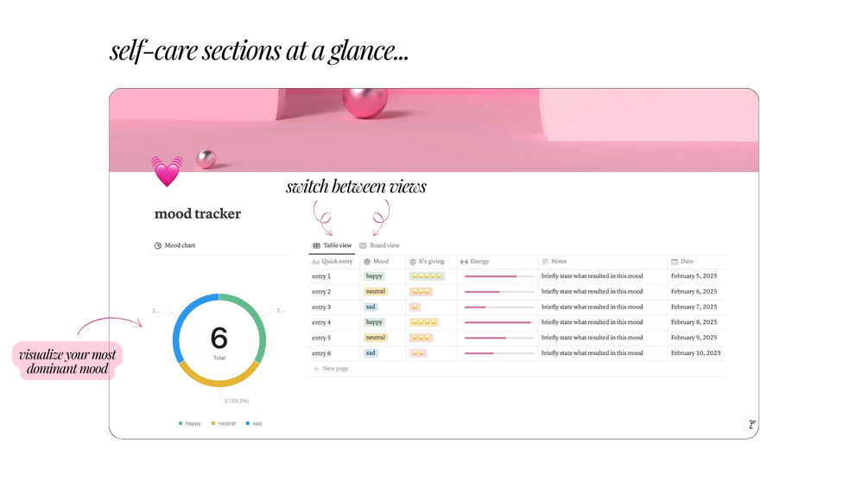This screenshot has height=488, width=868.
Task: Select the one-star rating on entry 3
Action: point(415,307)
